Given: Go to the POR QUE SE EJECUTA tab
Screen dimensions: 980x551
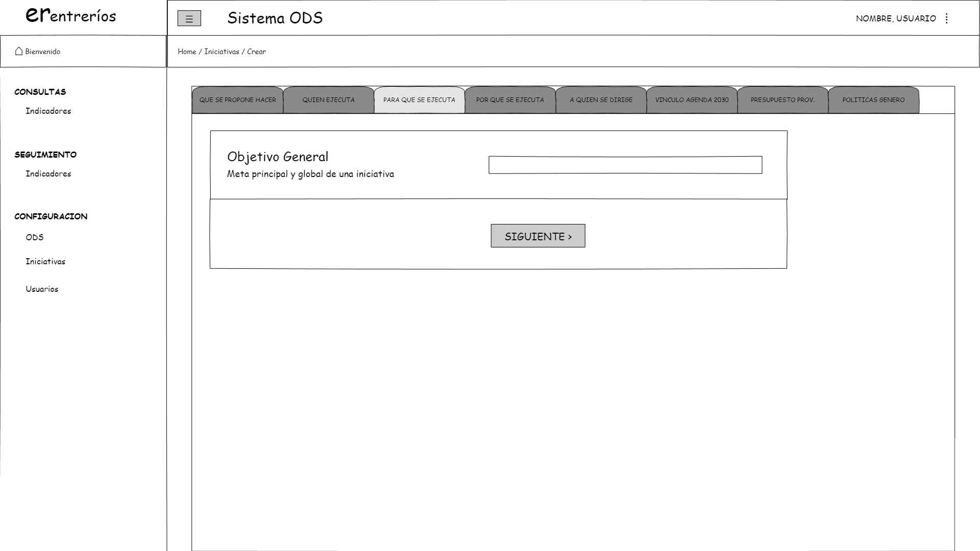Looking at the screenshot, I should coord(510,100).
